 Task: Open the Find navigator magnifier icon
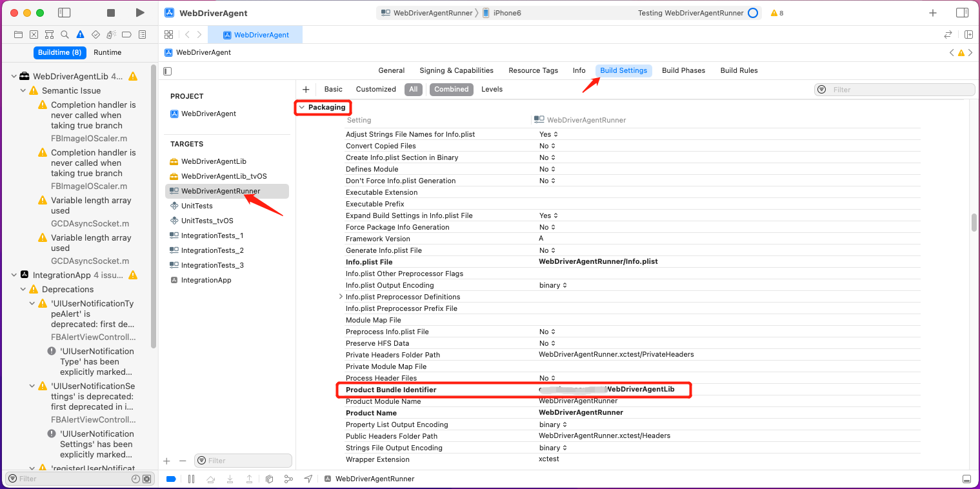[x=65, y=34]
